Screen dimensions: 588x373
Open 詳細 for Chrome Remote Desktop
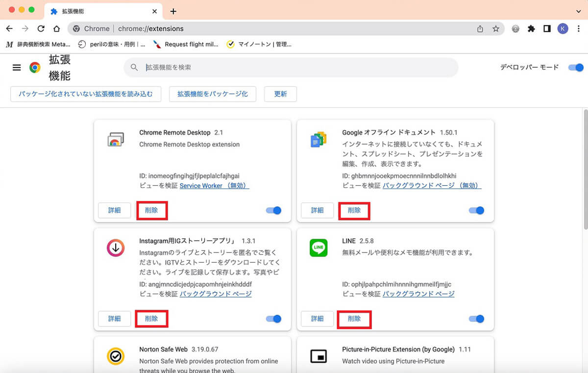coord(114,210)
